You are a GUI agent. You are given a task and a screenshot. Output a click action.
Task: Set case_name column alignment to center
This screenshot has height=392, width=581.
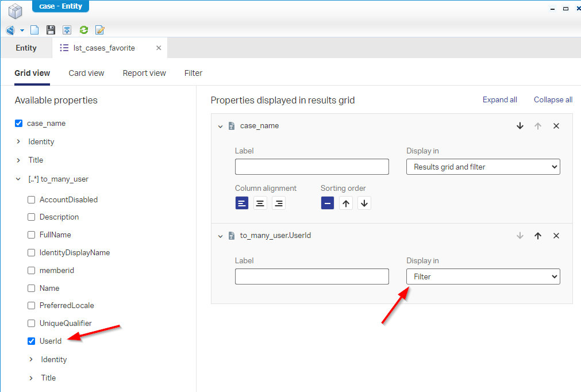pyautogui.click(x=260, y=203)
